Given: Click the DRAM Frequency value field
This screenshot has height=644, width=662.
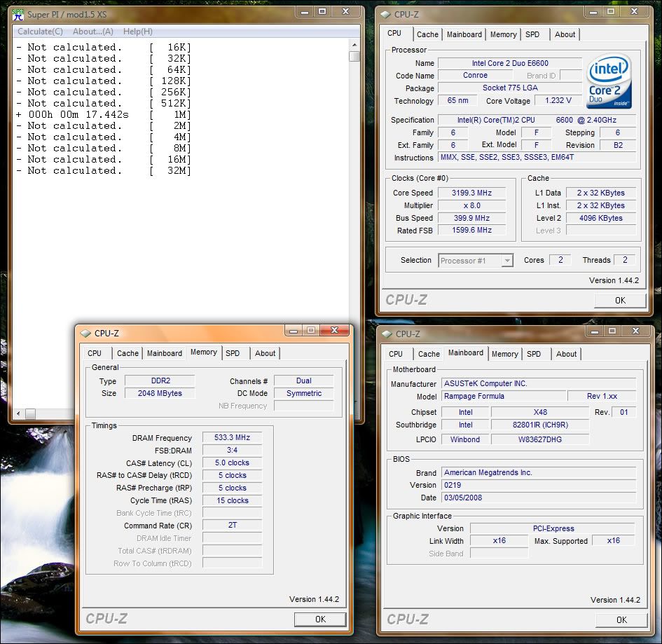Looking at the screenshot, I should [x=232, y=438].
